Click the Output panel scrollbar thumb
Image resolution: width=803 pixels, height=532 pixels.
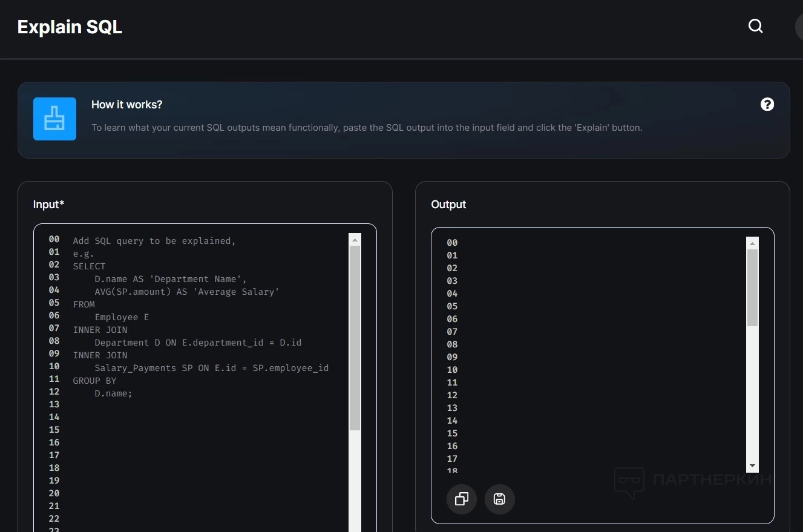tap(753, 288)
